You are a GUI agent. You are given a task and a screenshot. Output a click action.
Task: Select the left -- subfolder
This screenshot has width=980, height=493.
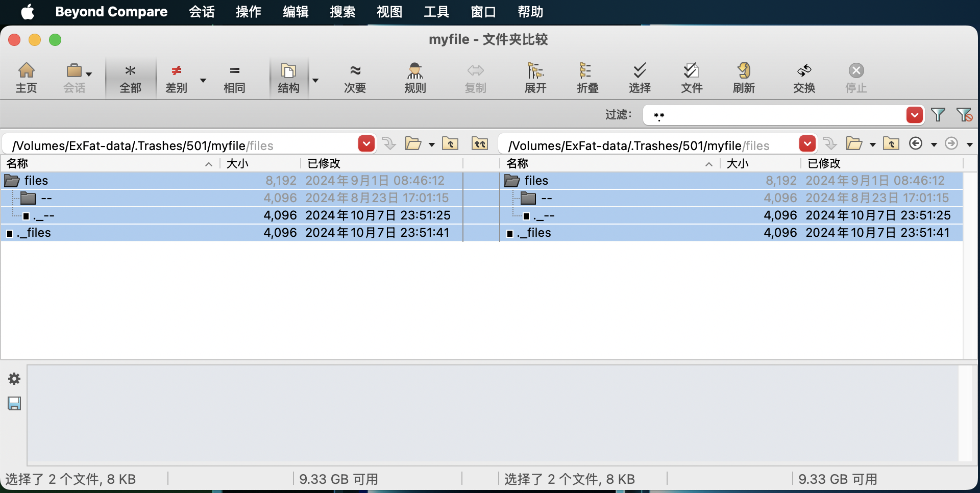pos(232,198)
